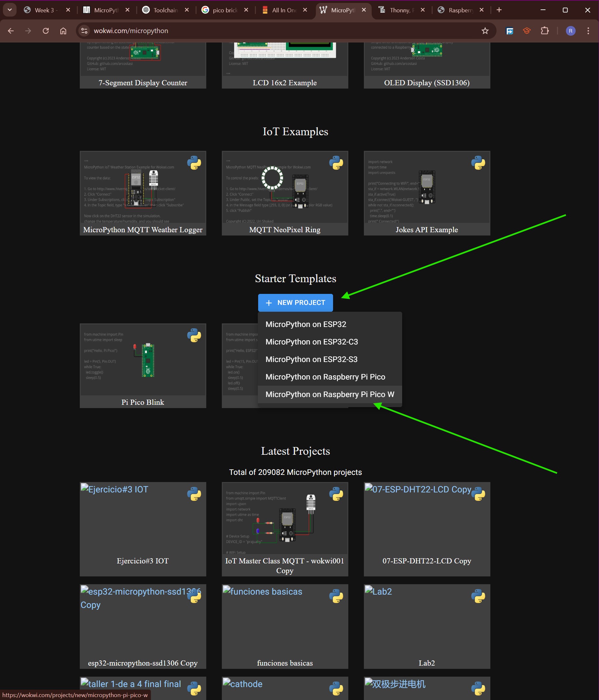The width and height of the screenshot is (599, 700).
Task: Open a new browser tab
Action: click(499, 10)
